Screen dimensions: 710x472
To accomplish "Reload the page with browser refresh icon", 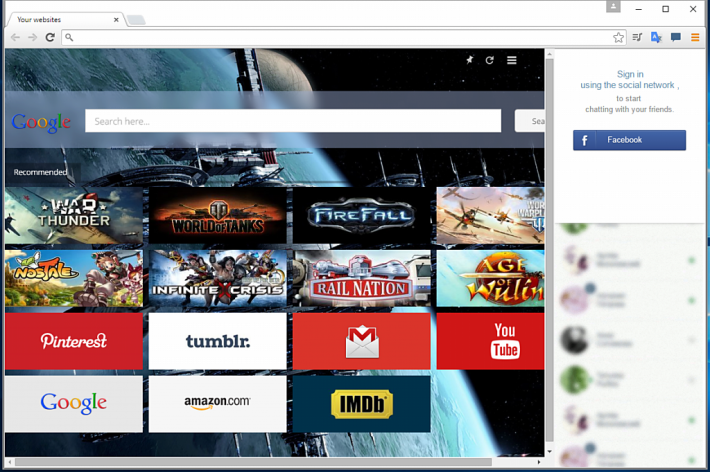I will pos(50,38).
